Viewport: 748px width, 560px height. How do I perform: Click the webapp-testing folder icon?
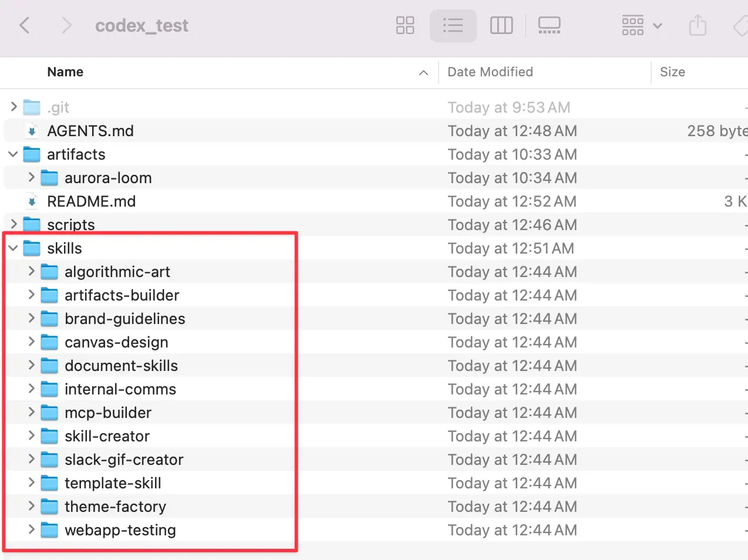[49, 530]
